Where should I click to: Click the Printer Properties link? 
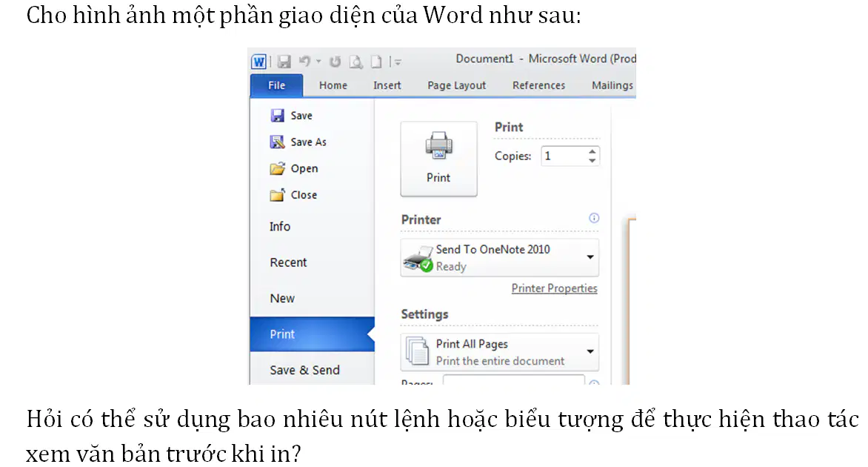pyautogui.click(x=554, y=288)
